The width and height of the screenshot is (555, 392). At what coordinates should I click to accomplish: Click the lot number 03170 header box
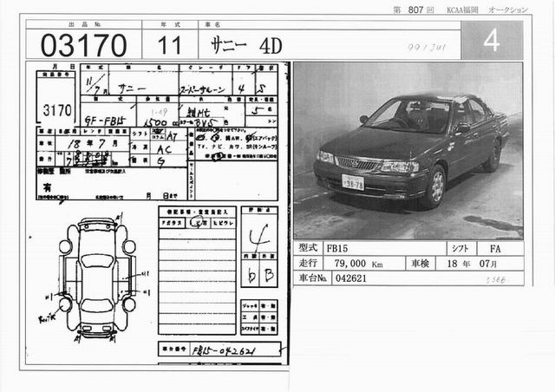tap(77, 44)
